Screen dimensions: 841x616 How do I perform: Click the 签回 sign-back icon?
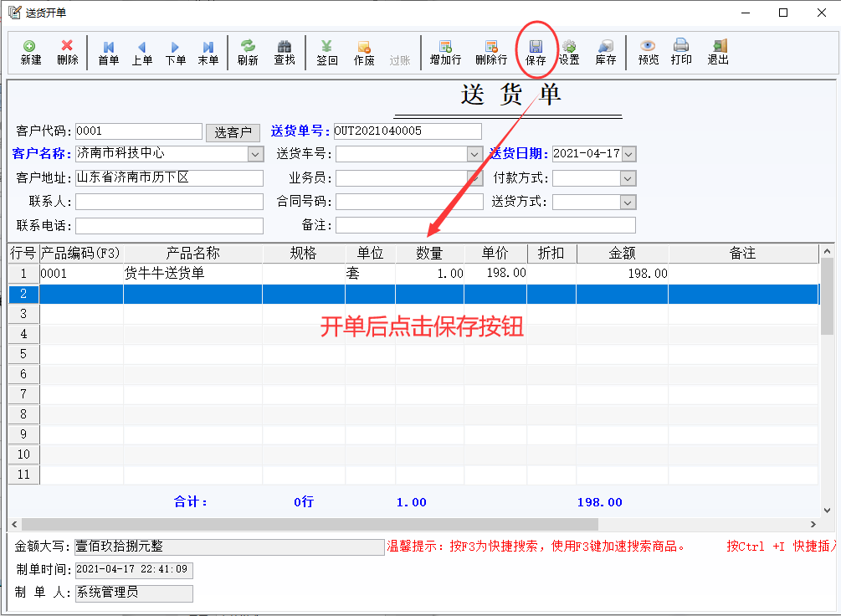326,53
